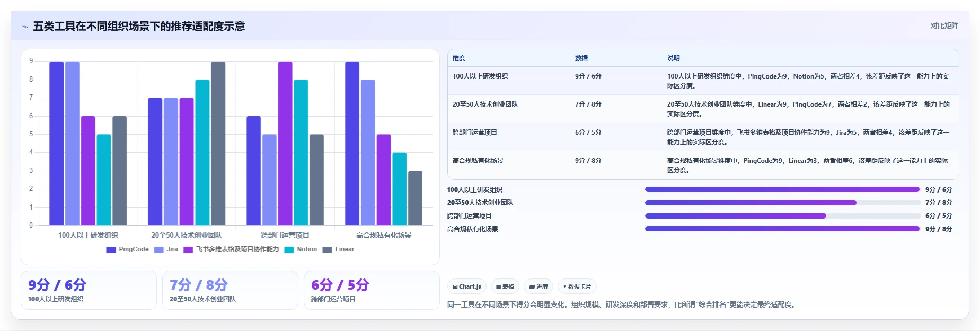Click 9分 / 8分 value beside the progress bar
The width and height of the screenshot is (980, 331).
[x=939, y=229]
